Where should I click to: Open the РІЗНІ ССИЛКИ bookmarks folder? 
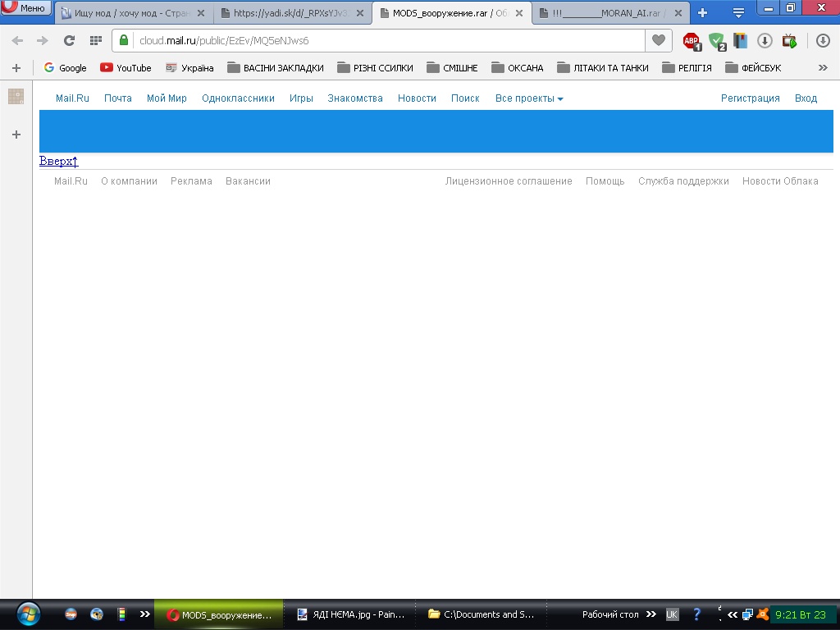coord(375,68)
